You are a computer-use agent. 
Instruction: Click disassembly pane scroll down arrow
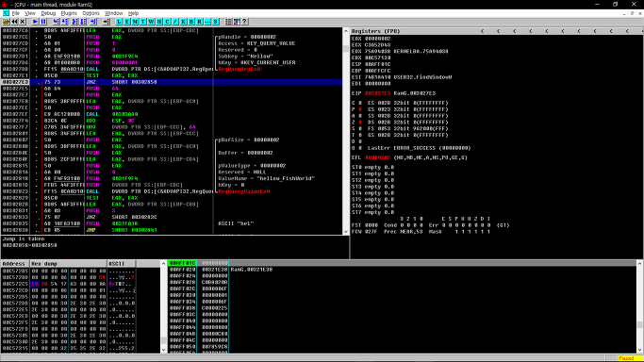(x=346, y=232)
